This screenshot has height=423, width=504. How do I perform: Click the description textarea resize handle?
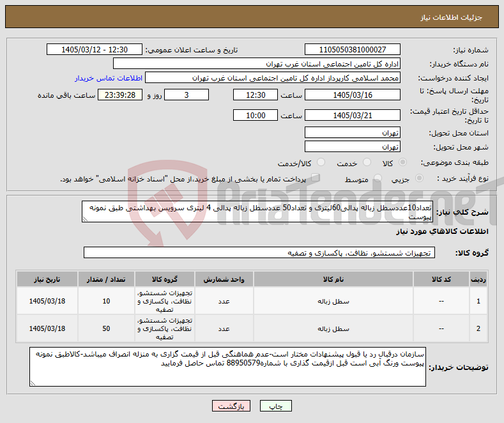coord(85,219)
